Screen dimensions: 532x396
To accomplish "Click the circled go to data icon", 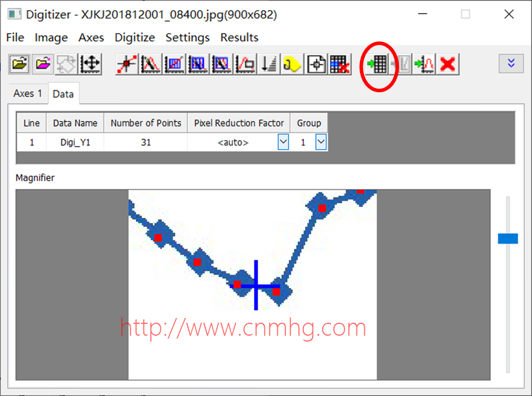I will (377, 64).
